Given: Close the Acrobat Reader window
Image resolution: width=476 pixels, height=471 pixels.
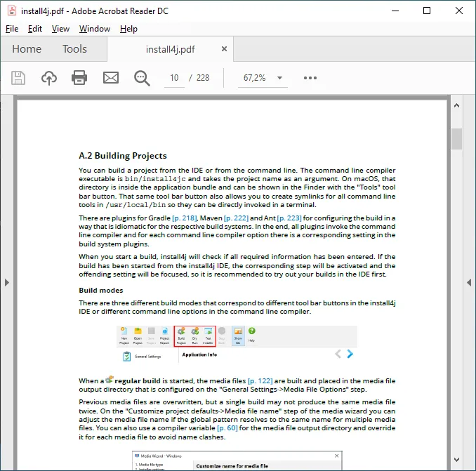Looking at the screenshot, I should (x=459, y=11).
